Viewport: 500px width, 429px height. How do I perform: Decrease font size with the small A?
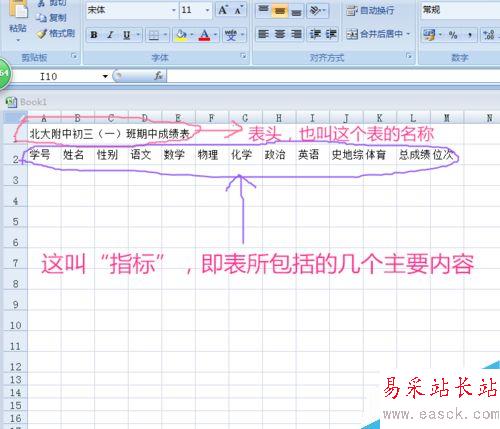238,10
